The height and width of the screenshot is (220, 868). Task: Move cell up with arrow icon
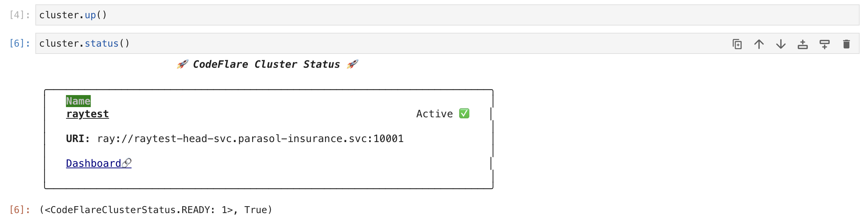pyautogui.click(x=759, y=44)
